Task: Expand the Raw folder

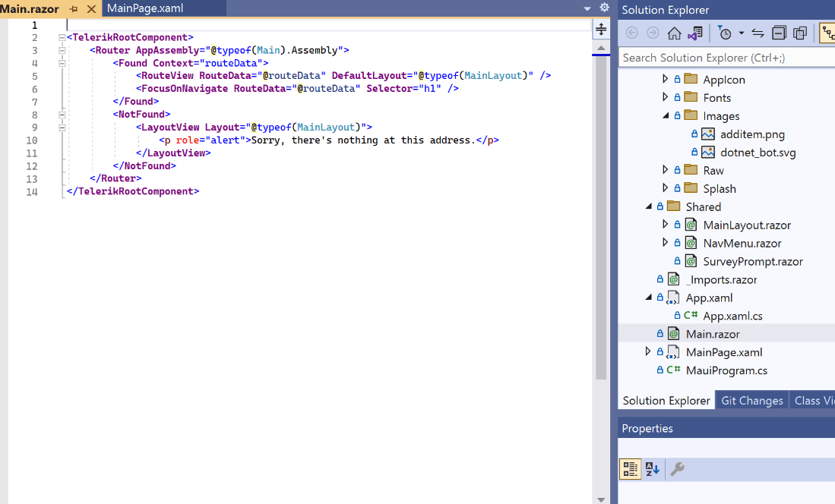Action: (665, 170)
